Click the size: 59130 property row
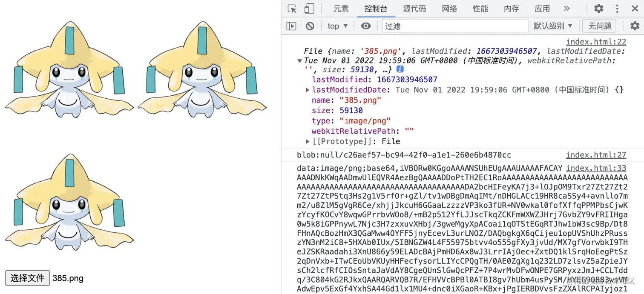This screenshot has height=294, width=644. [x=337, y=110]
